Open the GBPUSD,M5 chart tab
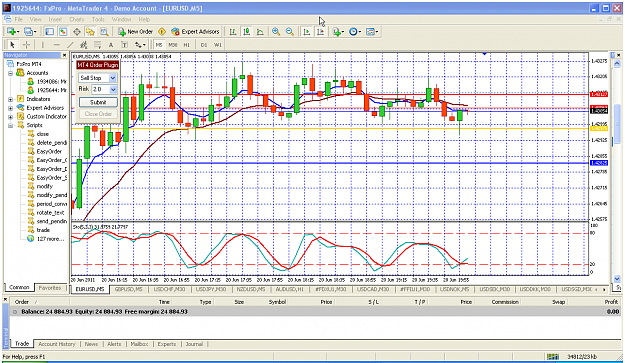 coord(128,289)
